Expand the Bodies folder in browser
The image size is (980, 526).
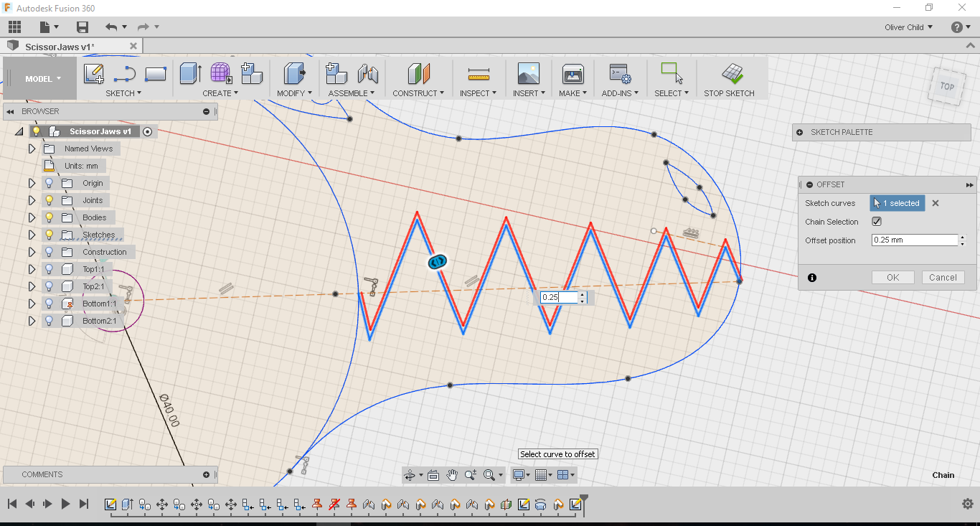click(x=32, y=217)
